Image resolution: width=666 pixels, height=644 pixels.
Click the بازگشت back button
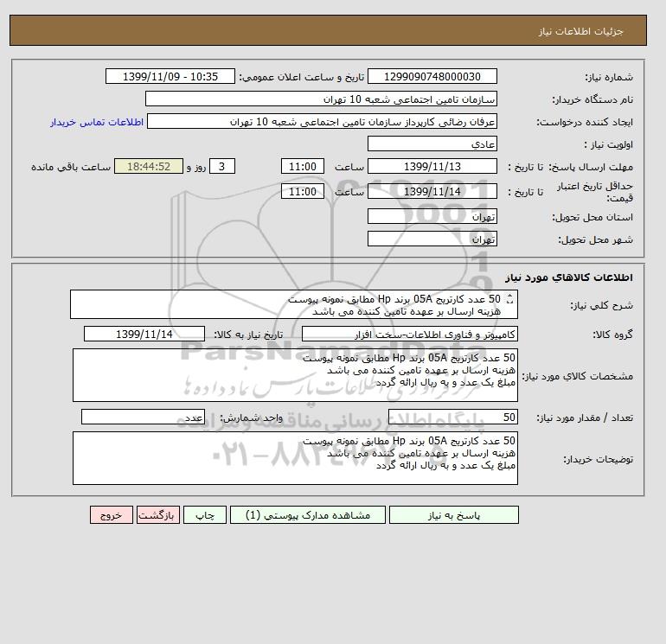pyautogui.click(x=158, y=515)
